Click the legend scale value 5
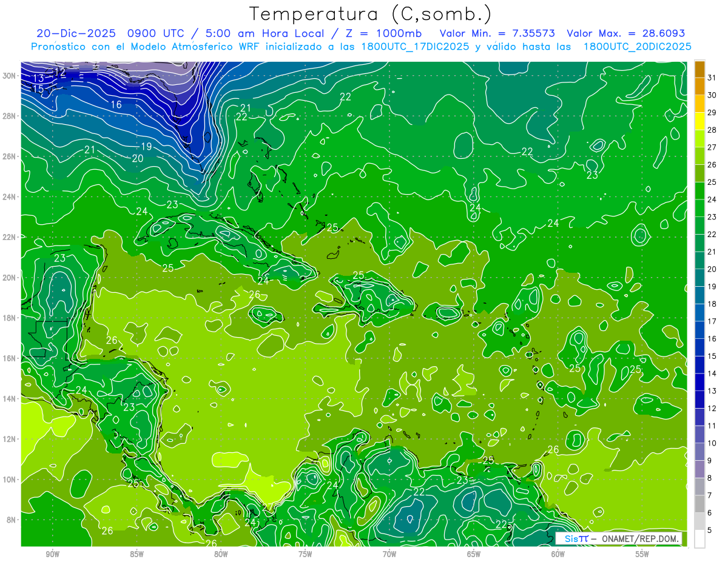728x562 pixels. (x=710, y=530)
